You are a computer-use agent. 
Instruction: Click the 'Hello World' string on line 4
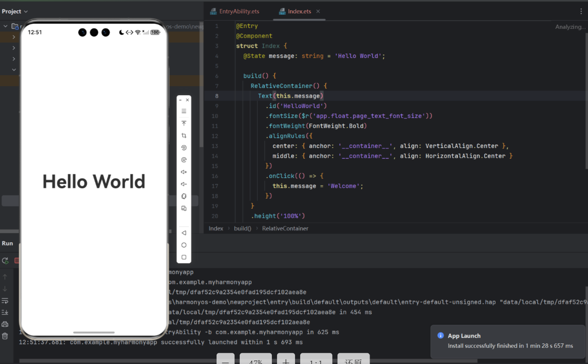coord(358,56)
